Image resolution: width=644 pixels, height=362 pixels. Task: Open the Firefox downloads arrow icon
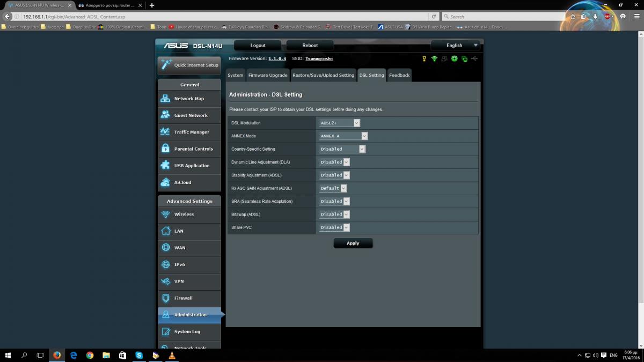pos(595,17)
